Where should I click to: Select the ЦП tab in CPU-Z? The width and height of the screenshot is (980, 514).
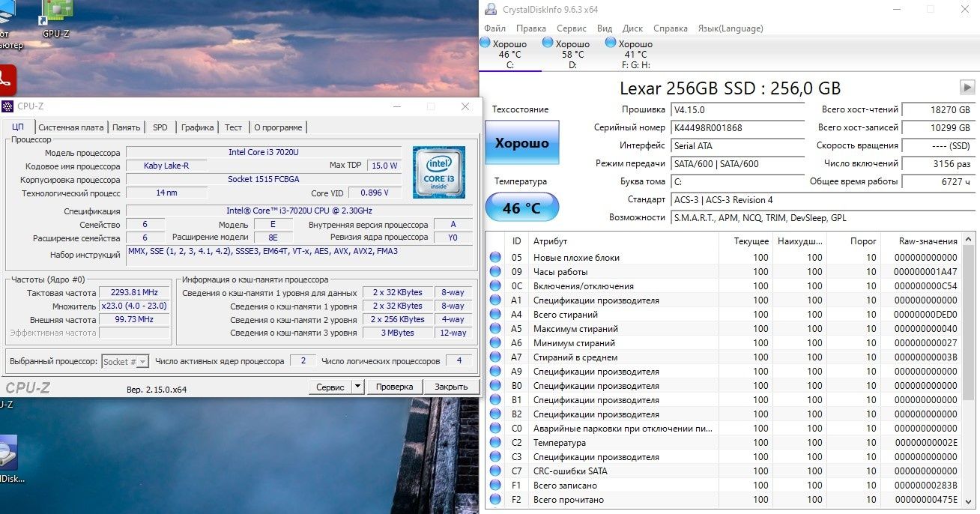tap(18, 127)
